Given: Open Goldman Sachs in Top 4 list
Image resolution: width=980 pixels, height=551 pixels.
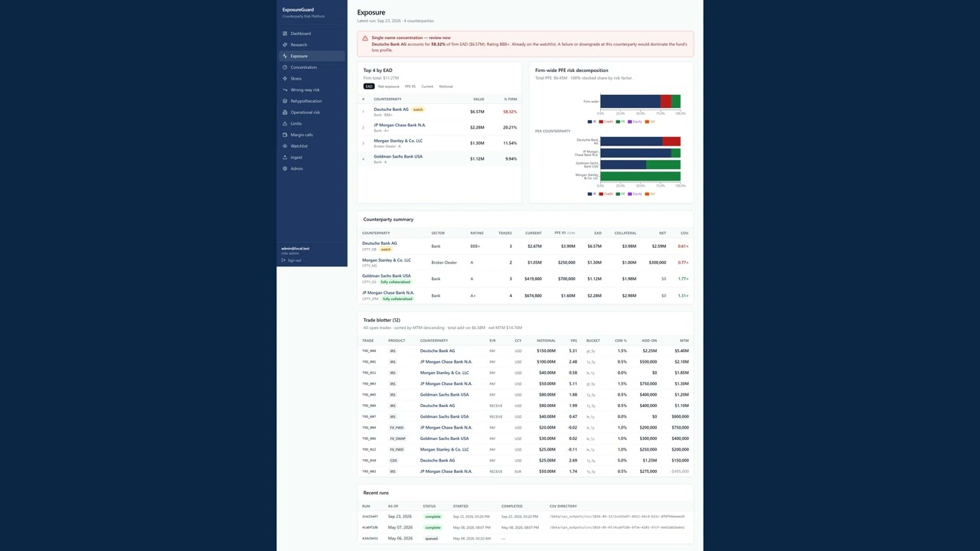Looking at the screenshot, I should point(398,156).
